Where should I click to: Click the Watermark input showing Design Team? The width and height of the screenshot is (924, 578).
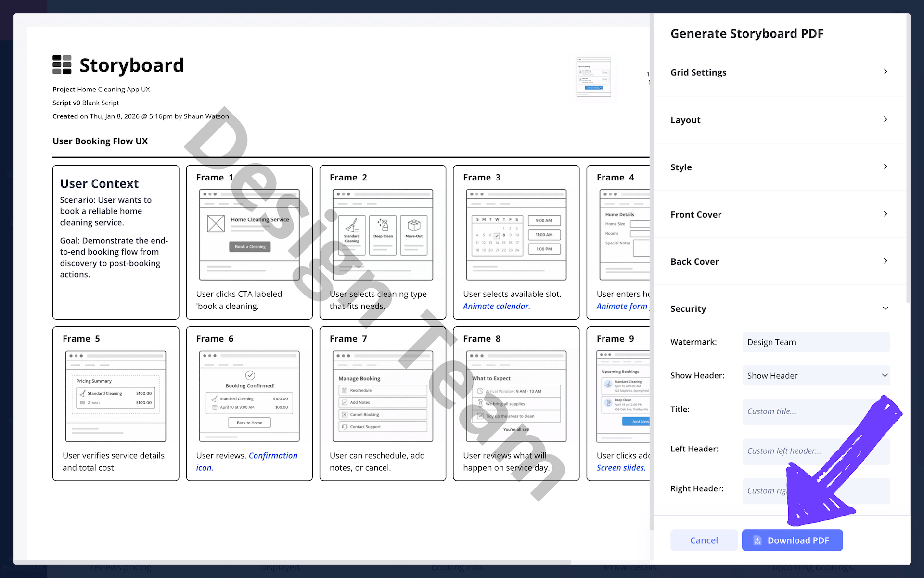click(815, 342)
